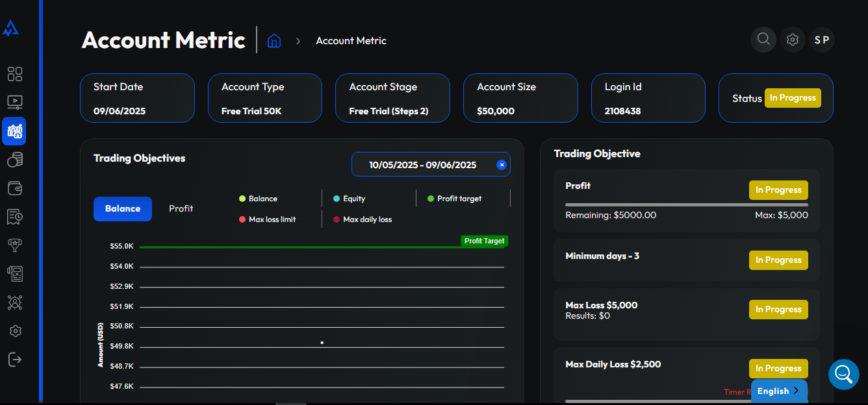Toggle Balance series in chart legend
Viewport: 868px width, 405px height.
[259, 199]
